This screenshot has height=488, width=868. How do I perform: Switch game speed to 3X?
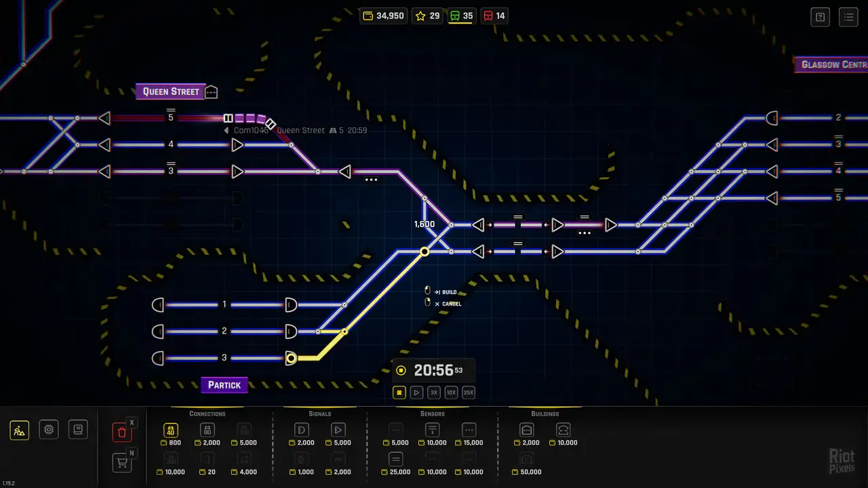point(434,392)
